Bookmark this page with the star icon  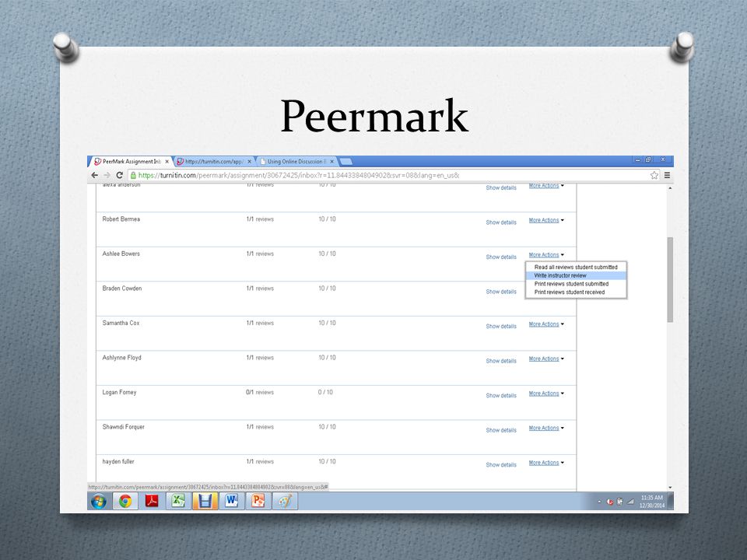pos(654,175)
